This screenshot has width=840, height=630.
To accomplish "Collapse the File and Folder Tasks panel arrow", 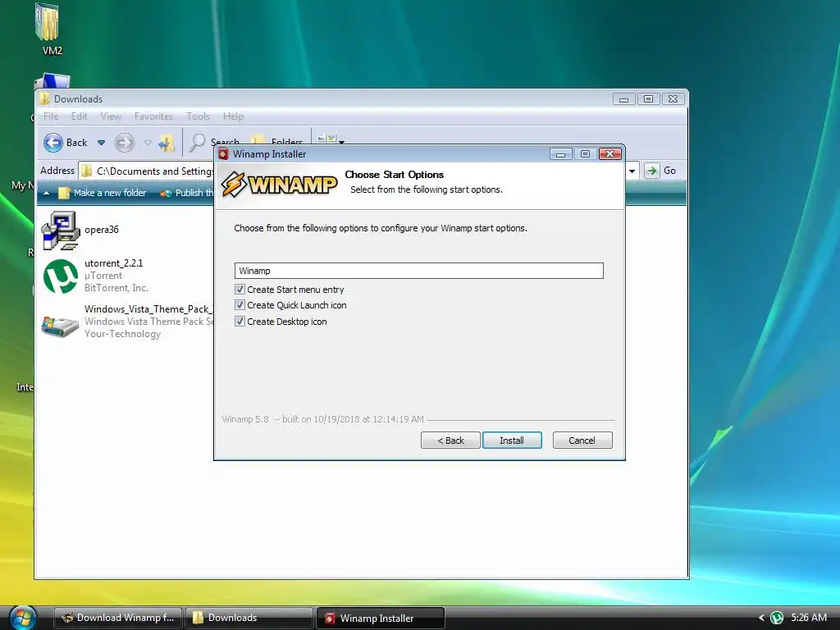I will point(47,193).
